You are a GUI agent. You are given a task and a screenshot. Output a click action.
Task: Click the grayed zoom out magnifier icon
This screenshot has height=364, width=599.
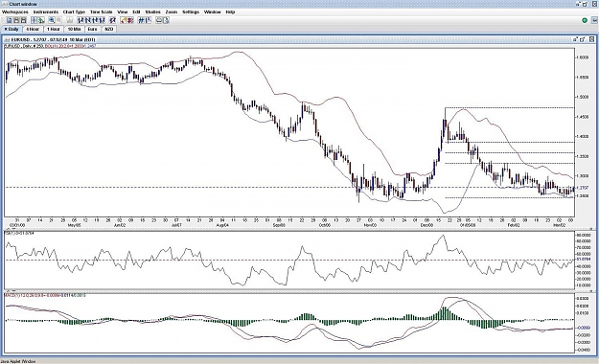click(59, 21)
